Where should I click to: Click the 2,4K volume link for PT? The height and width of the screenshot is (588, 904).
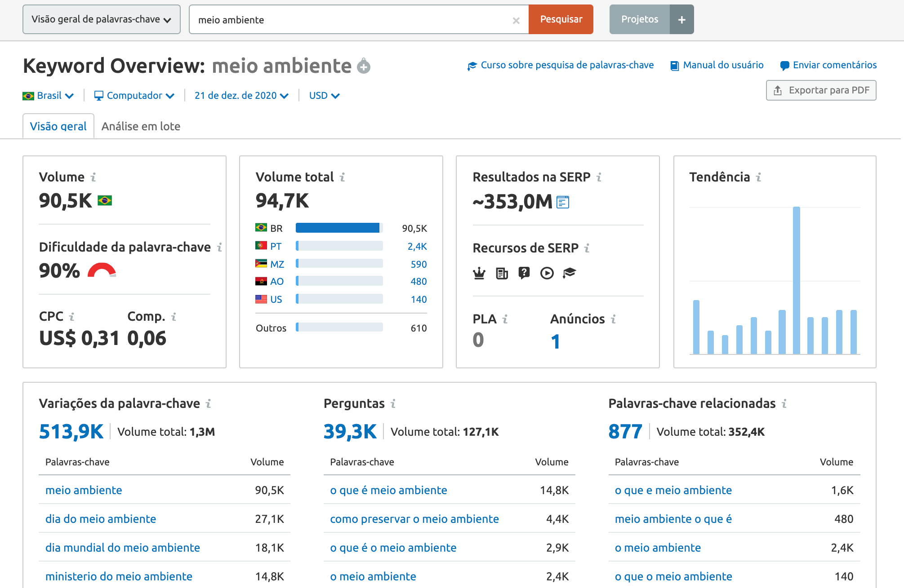click(417, 246)
